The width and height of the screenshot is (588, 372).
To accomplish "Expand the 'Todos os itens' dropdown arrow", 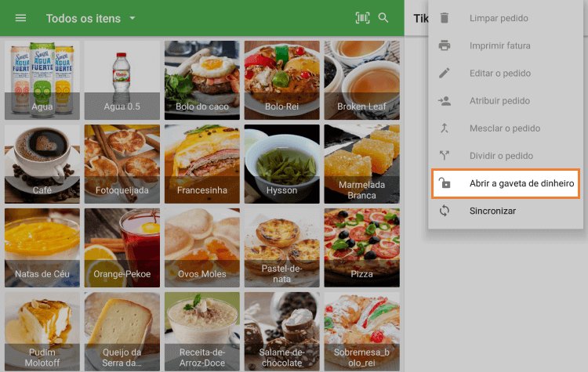I will (132, 18).
